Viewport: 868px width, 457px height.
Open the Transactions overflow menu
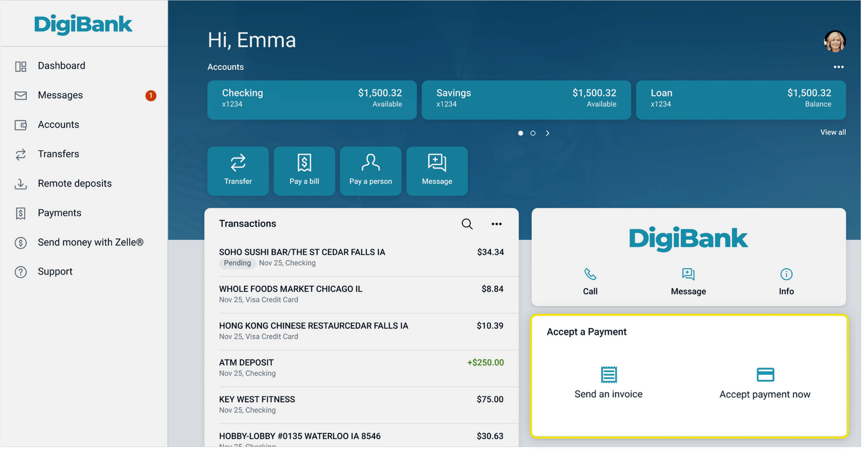coord(496,223)
